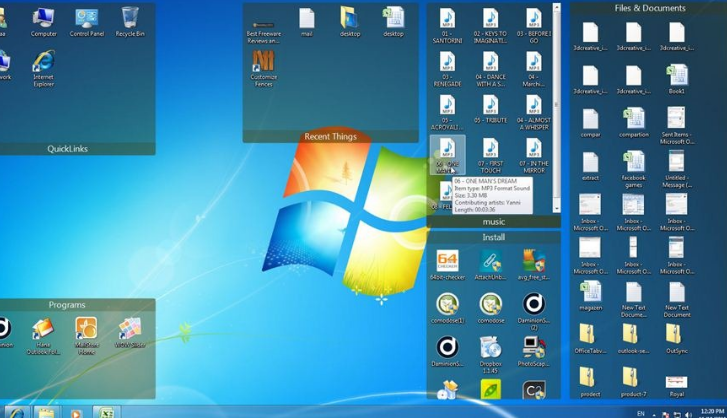This screenshot has height=418, width=727.
Task: Open the desktop spreadsheet file in Recent Things
Action: (x=393, y=21)
